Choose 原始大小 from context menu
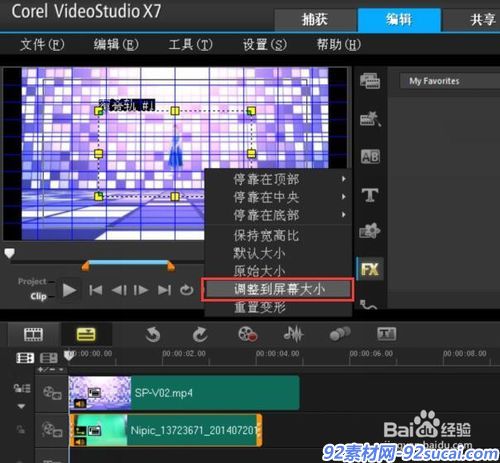Viewport: 500px width, 463px height. 259,271
